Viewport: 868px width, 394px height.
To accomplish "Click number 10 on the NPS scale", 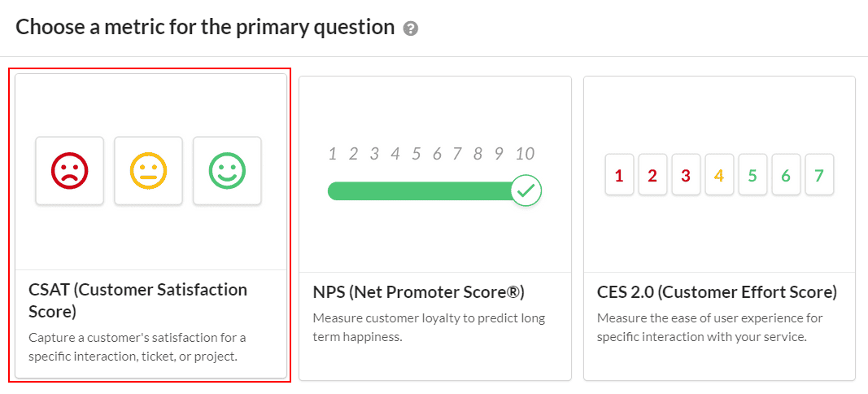I will 525,153.
